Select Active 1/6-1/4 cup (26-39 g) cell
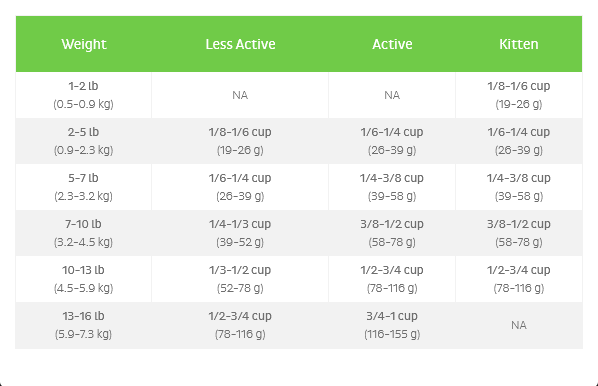Viewport: 598px width, 386px height. 392,141
